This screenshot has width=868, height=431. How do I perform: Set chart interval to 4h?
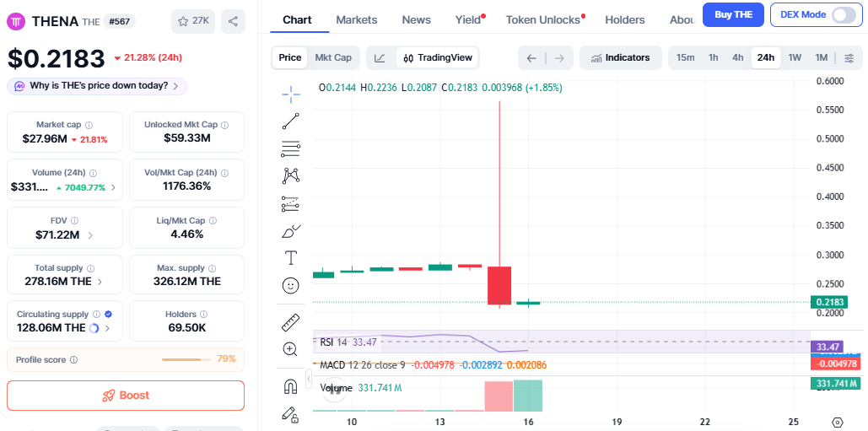click(738, 57)
